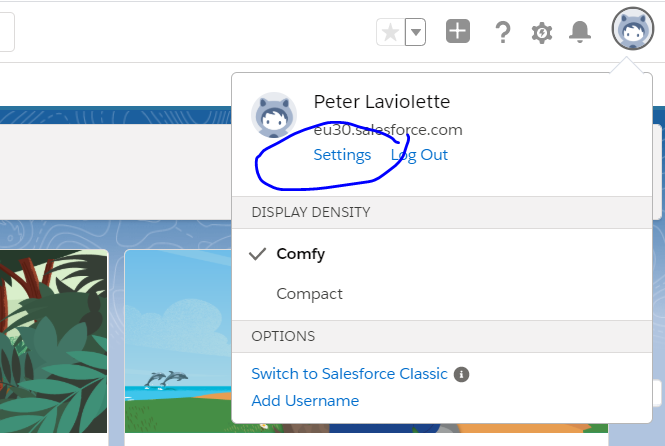The width and height of the screenshot is (665, 446).
Task: Click the user avatar in the header
Action: pyautogui.click(x=632, y=31)
